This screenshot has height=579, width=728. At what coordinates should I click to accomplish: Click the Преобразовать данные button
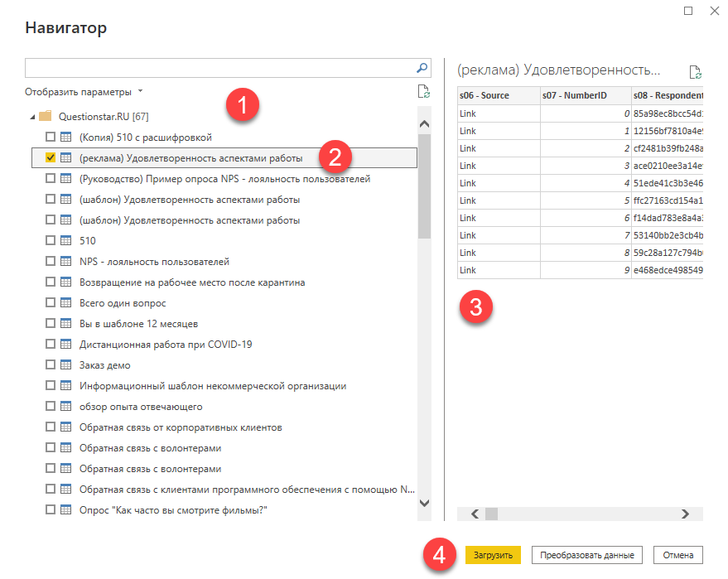587,555
